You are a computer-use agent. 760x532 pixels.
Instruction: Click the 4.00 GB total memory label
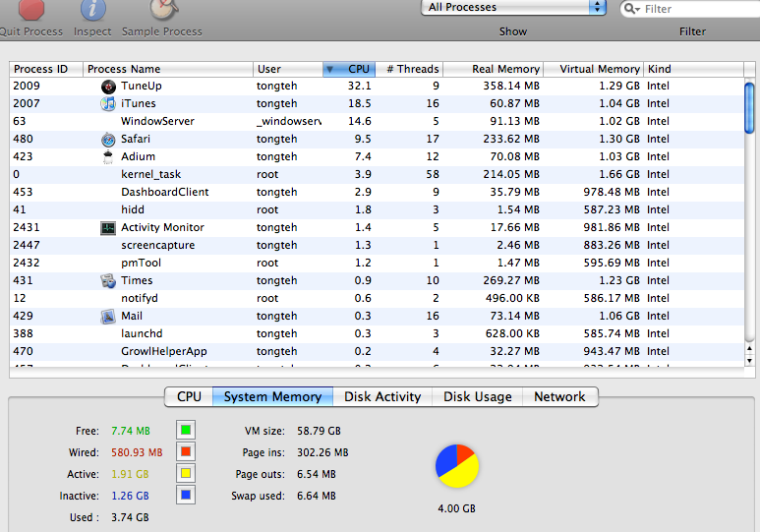pyautogui.click(x=456, y=508)
